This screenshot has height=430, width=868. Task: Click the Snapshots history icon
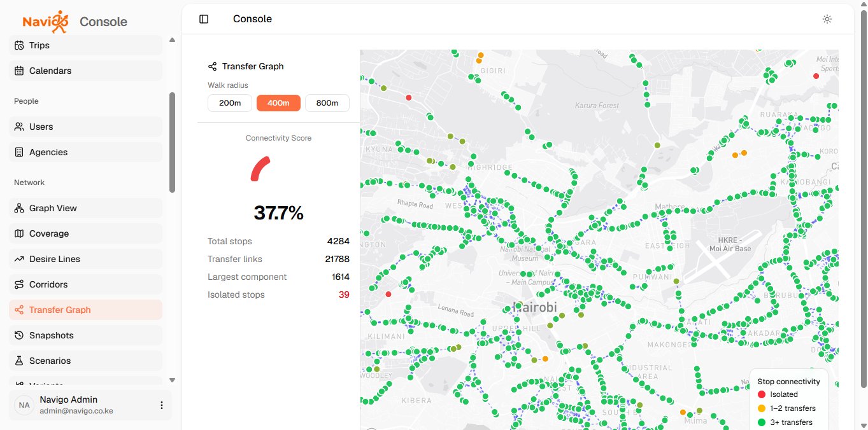pos(19,335)
